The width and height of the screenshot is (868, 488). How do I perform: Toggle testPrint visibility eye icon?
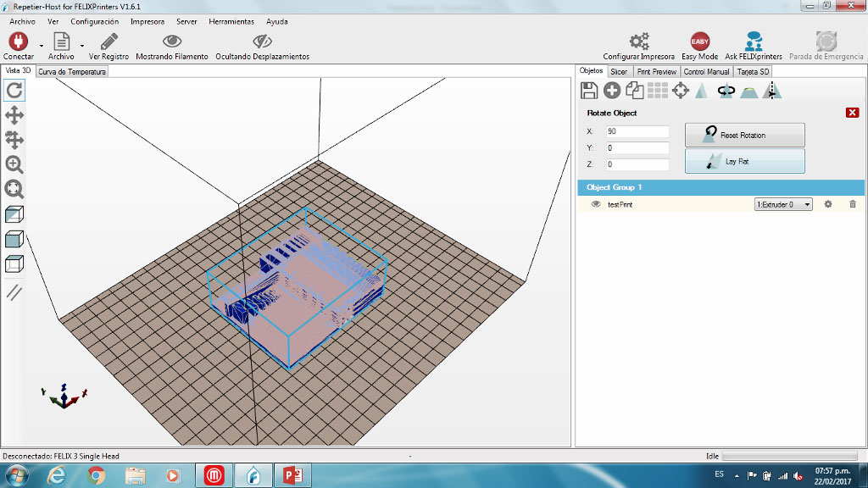(x=596, y=204)
